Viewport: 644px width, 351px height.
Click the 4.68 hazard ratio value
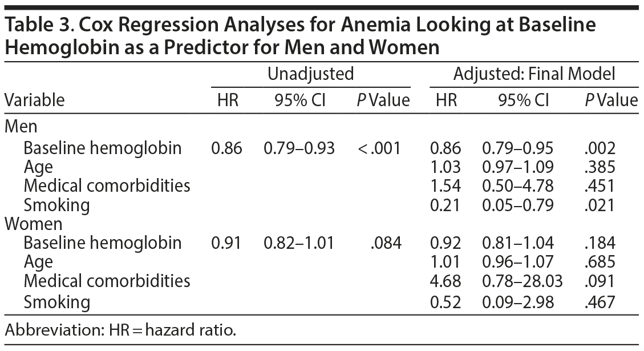(445, 281)
